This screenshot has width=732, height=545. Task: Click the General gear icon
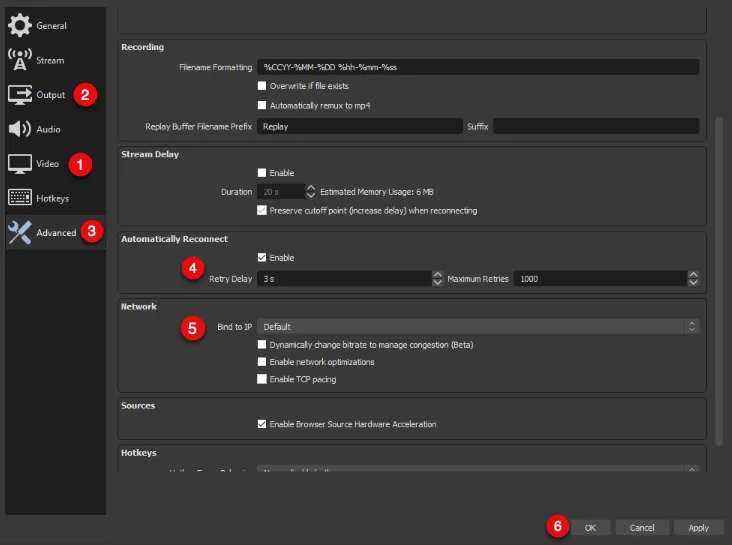tap(20, 25)
